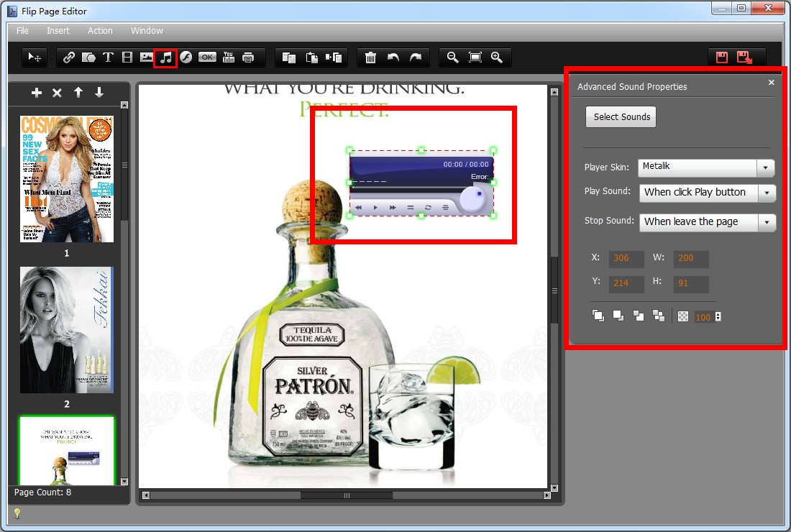Click the Page Count: 8 status text
This screenshot has height=532, width=791.
pos(43,492)
